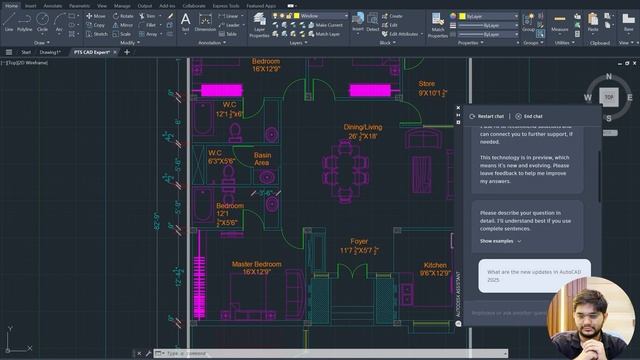Open the Parametric ribbon tab
This screenshot has height=360, width=640.
click(79, 6)
